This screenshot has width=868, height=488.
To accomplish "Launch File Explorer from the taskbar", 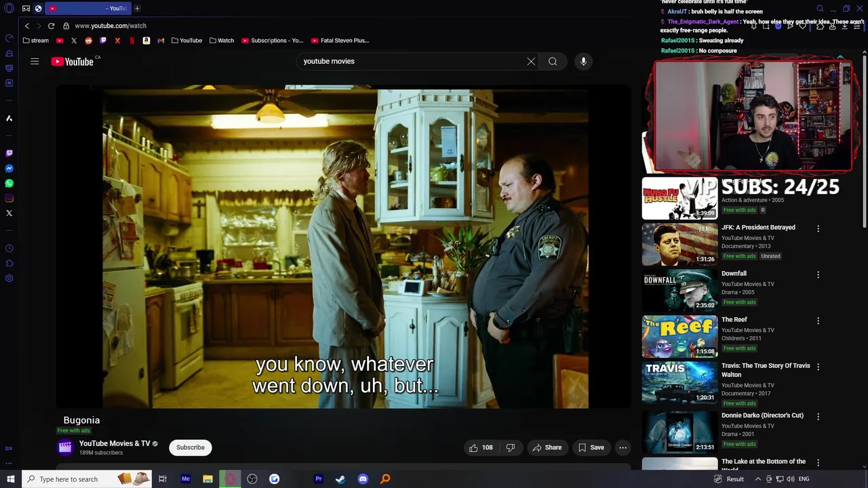I will [x=208, y=479].
